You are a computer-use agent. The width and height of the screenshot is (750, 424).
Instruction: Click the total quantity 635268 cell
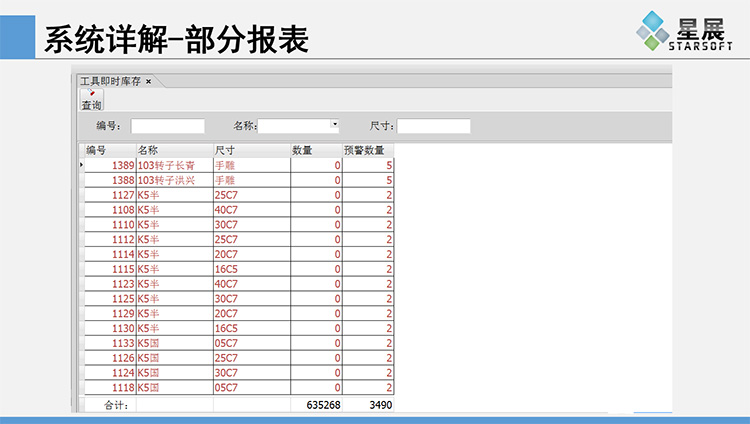coord(316,405)
